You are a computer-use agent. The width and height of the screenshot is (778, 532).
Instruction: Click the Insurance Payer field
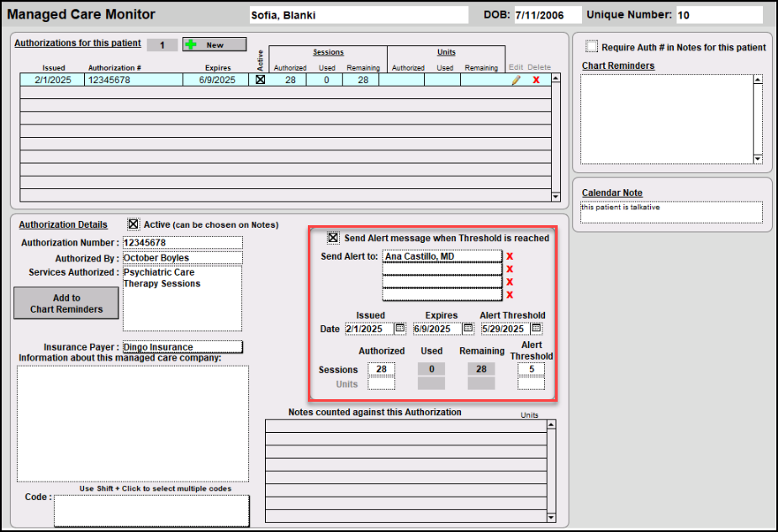click(x=183, y=347)
